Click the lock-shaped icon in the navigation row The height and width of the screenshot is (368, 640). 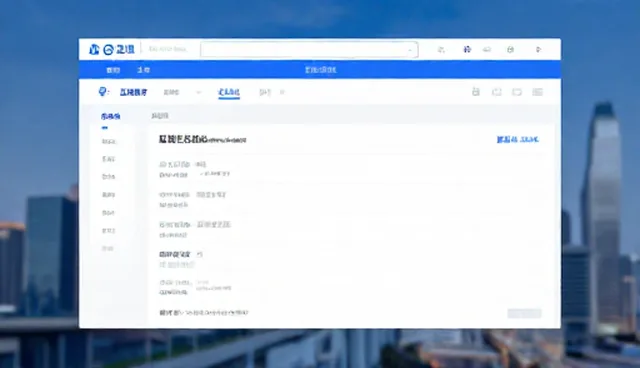click(476, 92)
